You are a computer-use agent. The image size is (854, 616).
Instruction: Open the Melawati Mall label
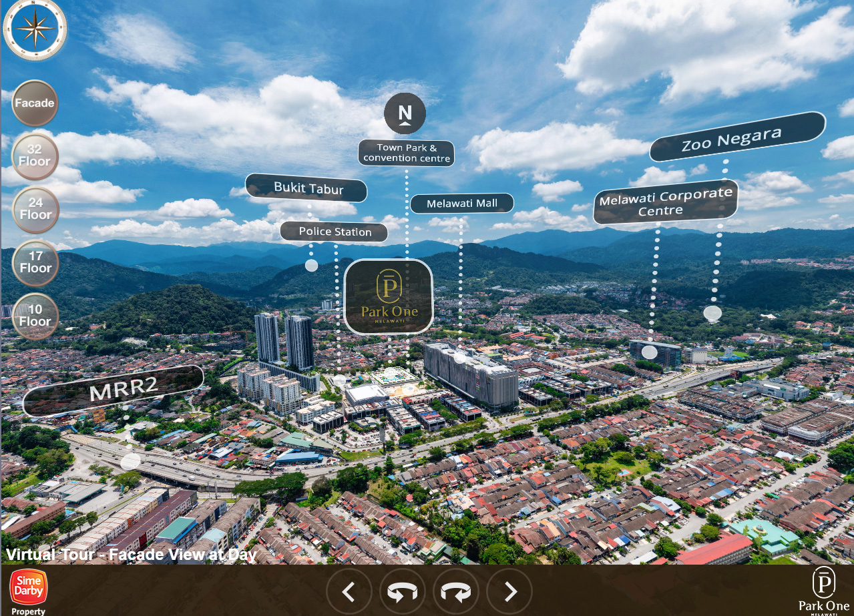tap(462, 204)
